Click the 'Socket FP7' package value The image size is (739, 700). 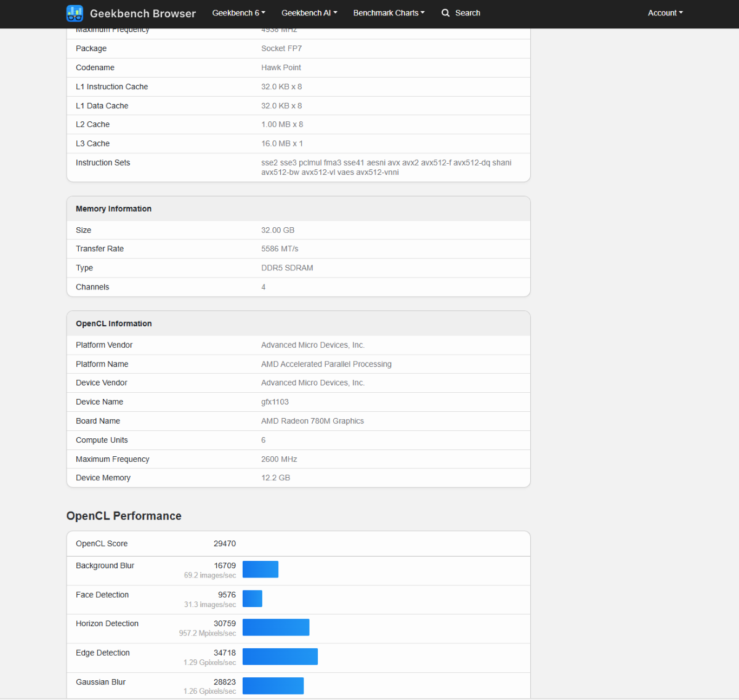pos(281,49)
